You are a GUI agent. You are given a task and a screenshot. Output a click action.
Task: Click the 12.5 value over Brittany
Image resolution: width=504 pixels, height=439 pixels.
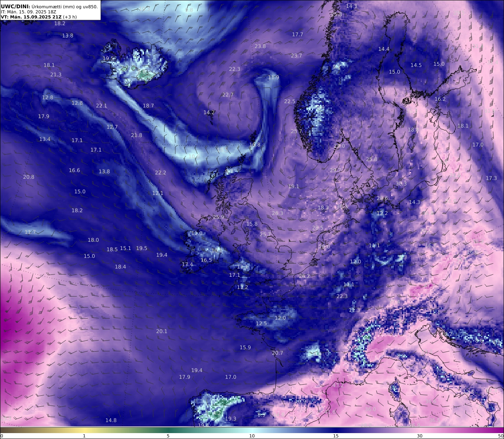(x=261, y=323)
